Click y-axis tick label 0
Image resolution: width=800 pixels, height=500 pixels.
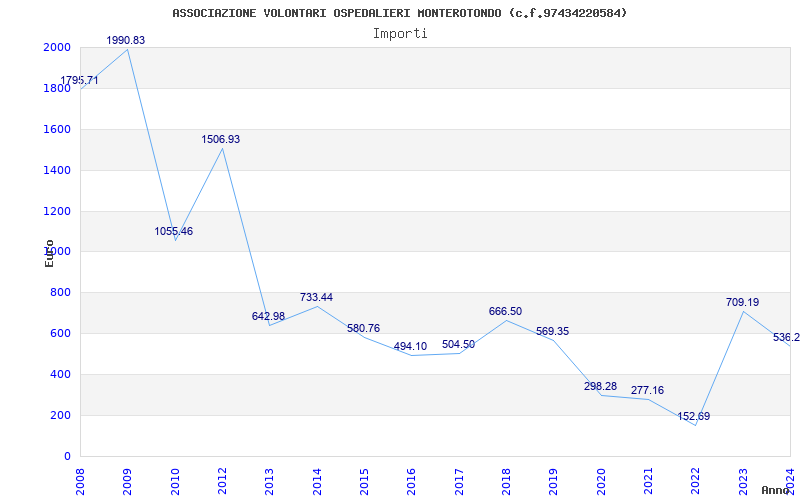tap(67, 457)
